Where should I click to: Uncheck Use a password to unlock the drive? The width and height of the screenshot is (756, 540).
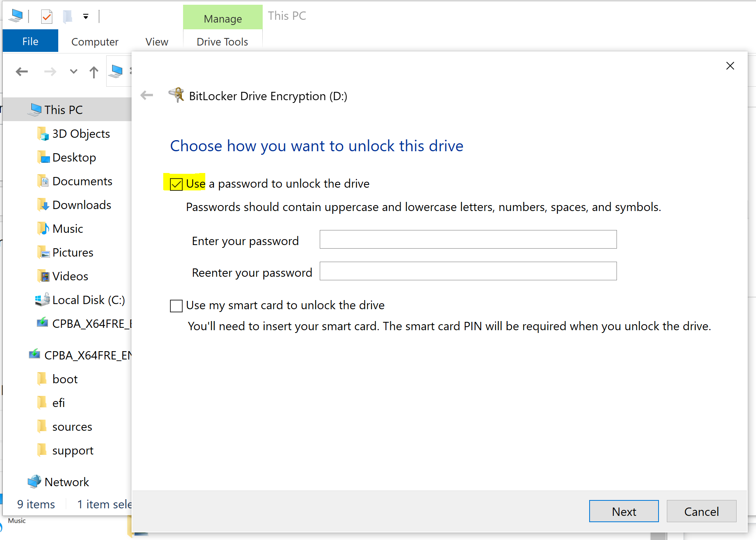[x=176, y=184]
